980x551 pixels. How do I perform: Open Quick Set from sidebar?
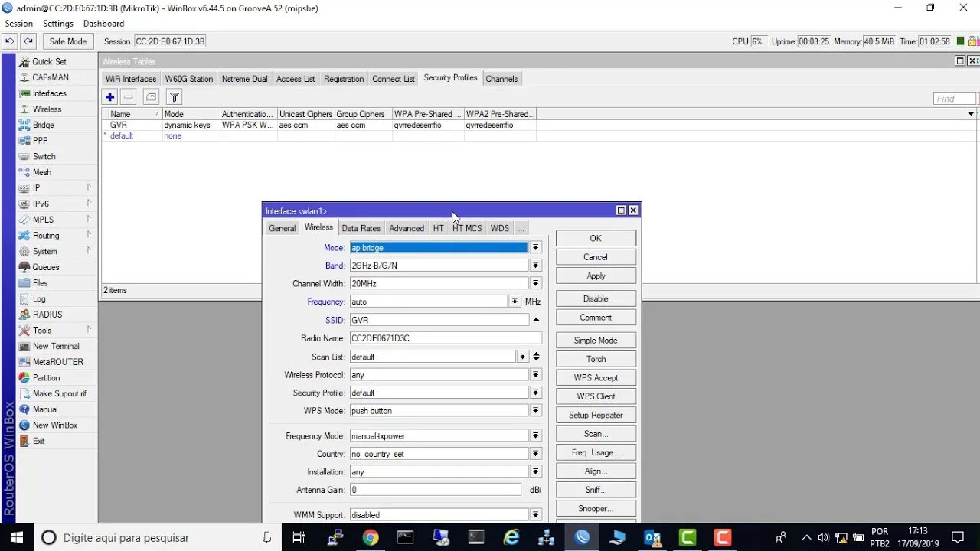pyautogui.click(x=49, y=61)
